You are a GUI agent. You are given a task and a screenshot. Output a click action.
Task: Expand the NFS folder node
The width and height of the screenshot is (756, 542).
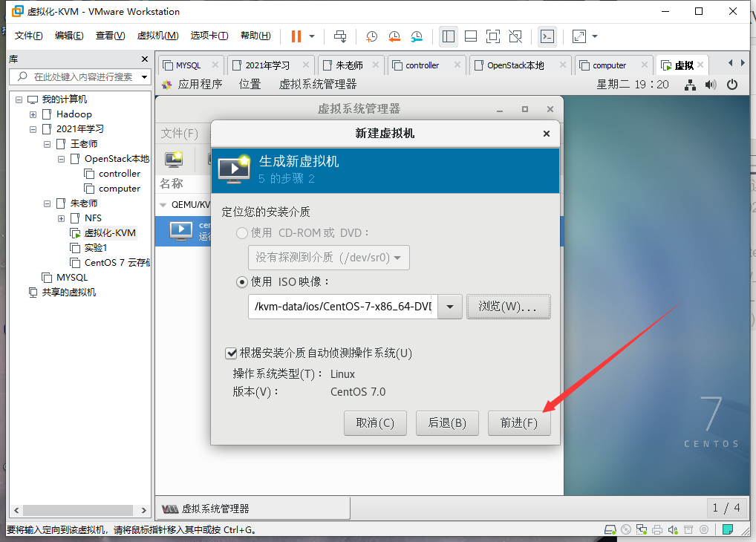pos(61,218)
